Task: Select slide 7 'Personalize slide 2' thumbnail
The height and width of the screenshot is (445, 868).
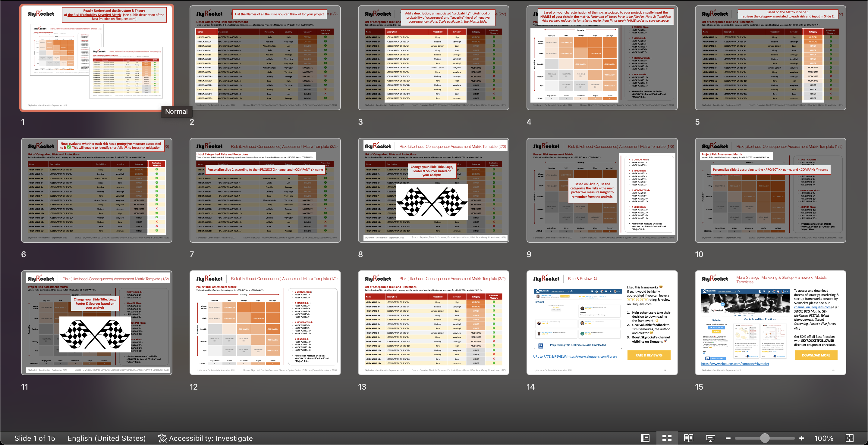Action: click(x=265, y=190)
